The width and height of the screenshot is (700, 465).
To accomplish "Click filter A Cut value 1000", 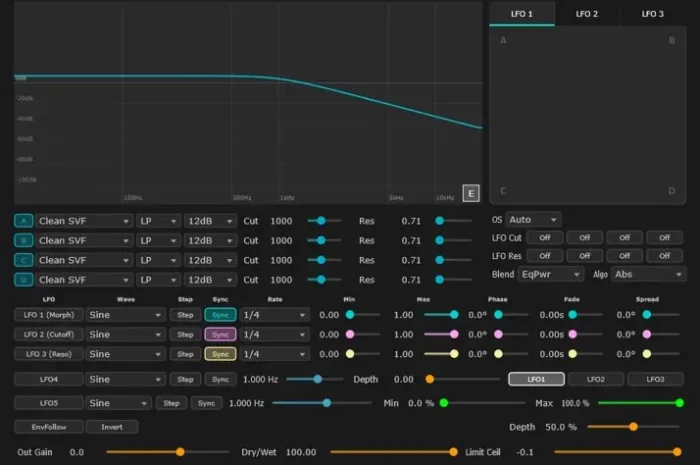I will coord(281,221).
